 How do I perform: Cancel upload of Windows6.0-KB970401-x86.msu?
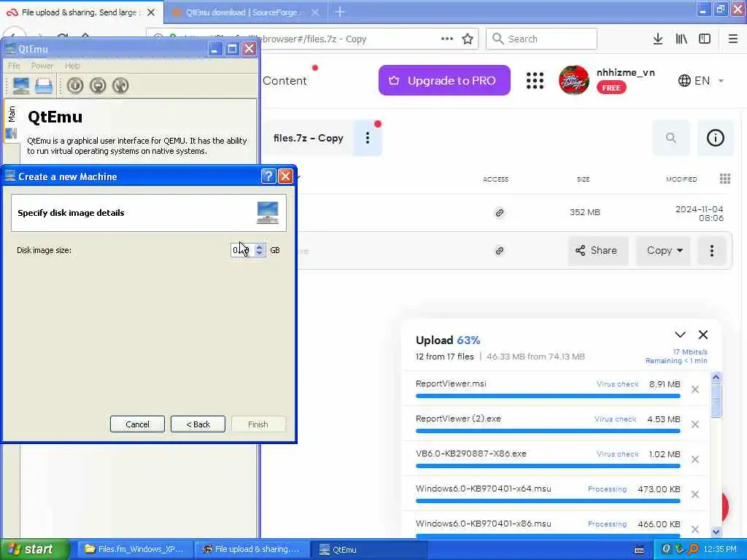[695, 529]
